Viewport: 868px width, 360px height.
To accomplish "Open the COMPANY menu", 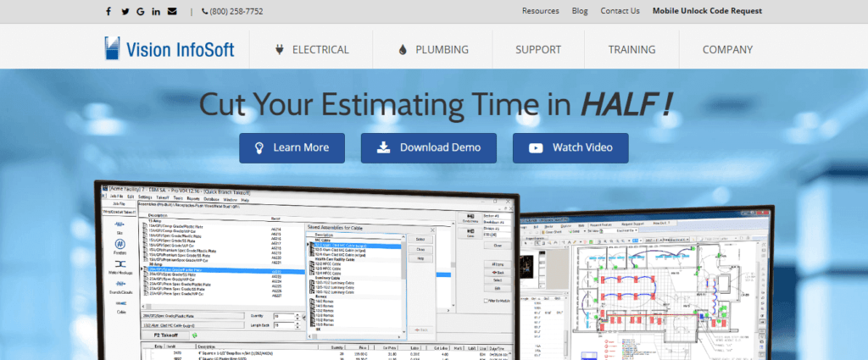I will click(x=727, y=50).
